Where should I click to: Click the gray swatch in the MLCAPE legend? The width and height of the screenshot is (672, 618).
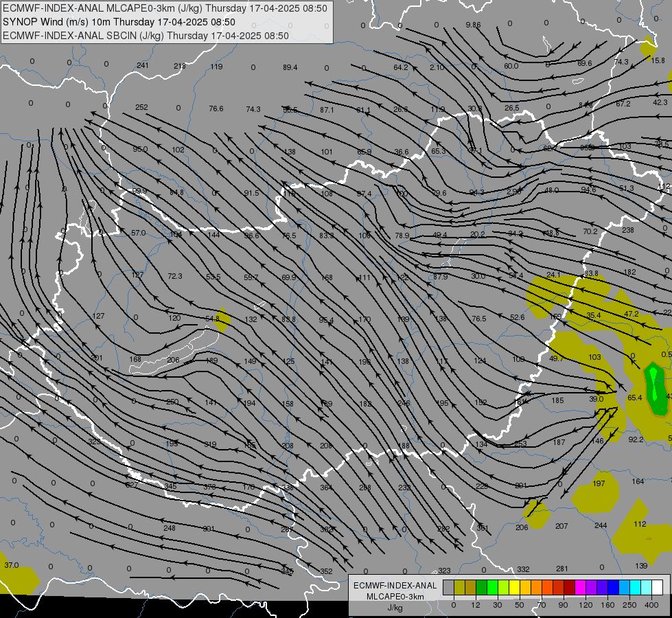[x=449, y=588]
